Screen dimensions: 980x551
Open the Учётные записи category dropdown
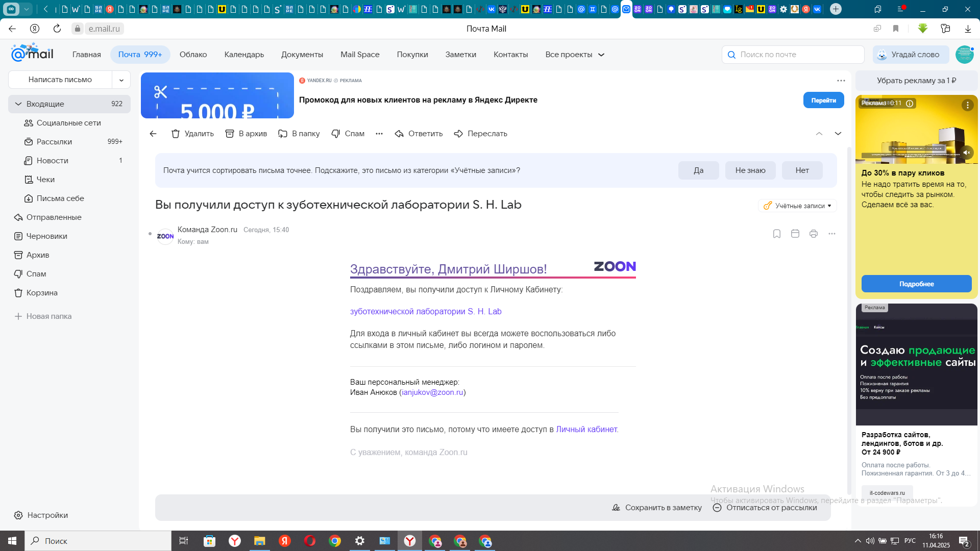[797, 206]
